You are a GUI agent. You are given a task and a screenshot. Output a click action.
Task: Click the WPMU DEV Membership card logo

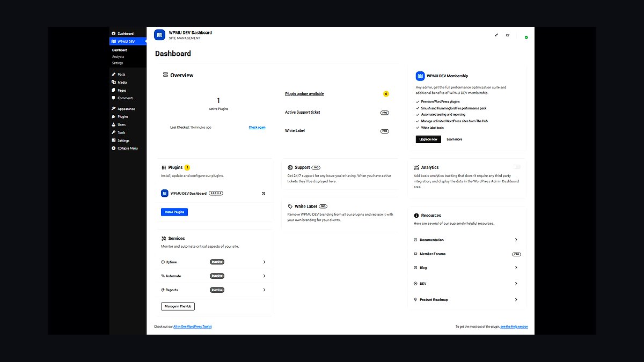(420, 76)
